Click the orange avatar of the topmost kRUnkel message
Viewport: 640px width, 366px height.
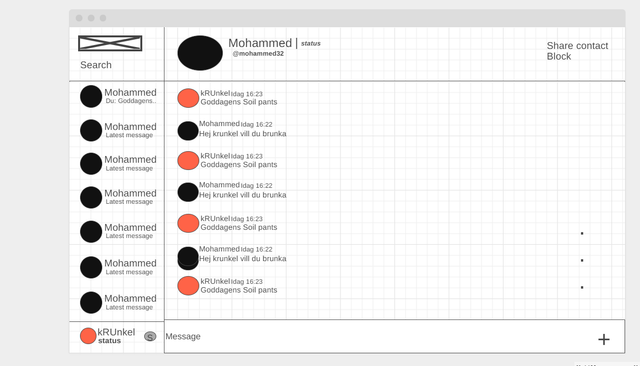point(188,98)
